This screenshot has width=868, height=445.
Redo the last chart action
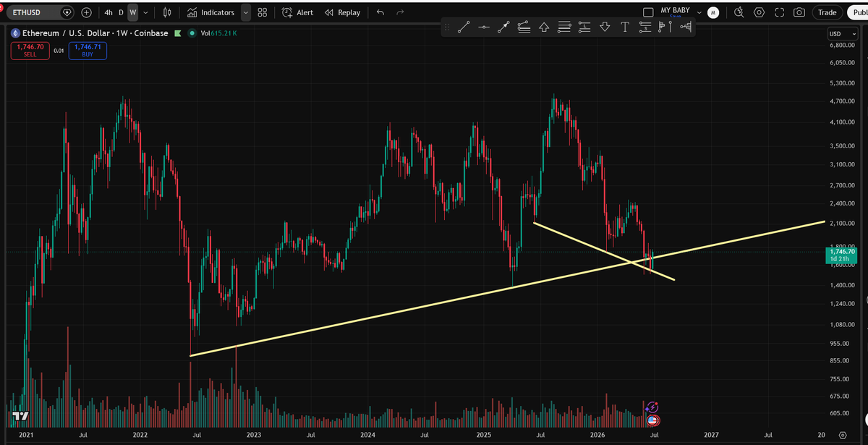(400, 12)
